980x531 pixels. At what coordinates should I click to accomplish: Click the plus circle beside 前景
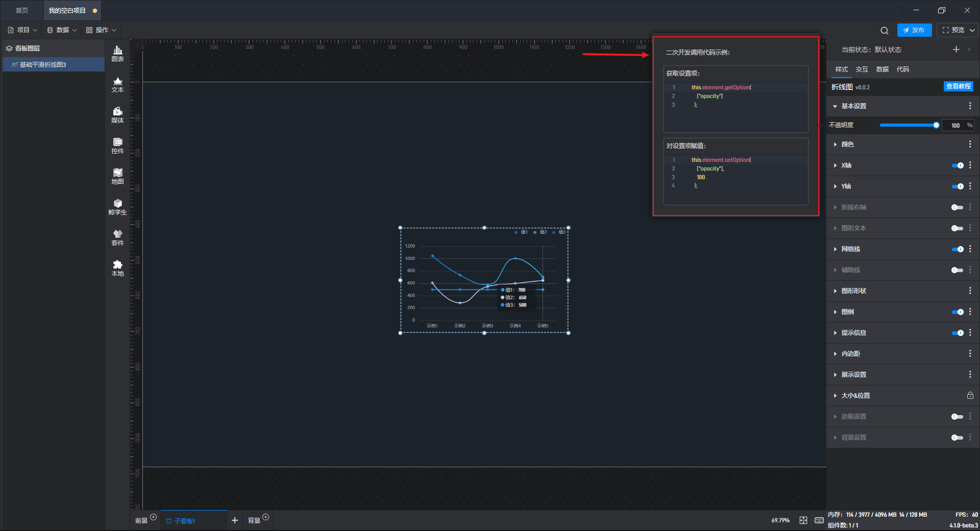click(x=153, y=517)
